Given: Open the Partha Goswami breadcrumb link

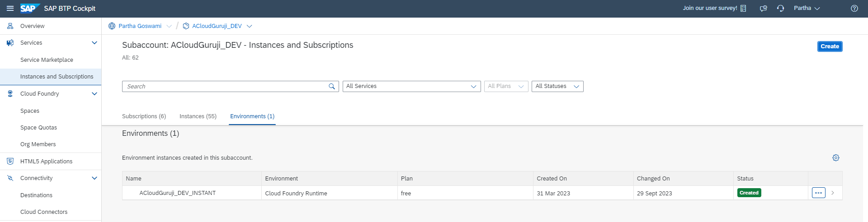Looking at the screenshot, I should pyautogui.click(x=140, y=26).
